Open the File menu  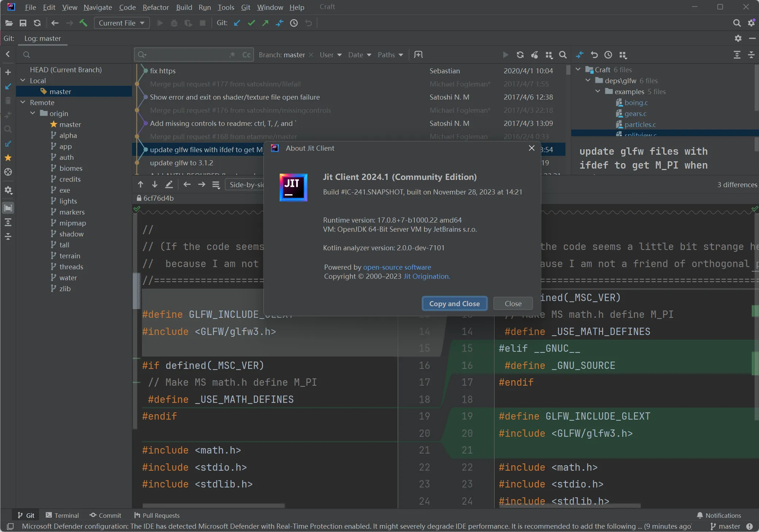30,7
